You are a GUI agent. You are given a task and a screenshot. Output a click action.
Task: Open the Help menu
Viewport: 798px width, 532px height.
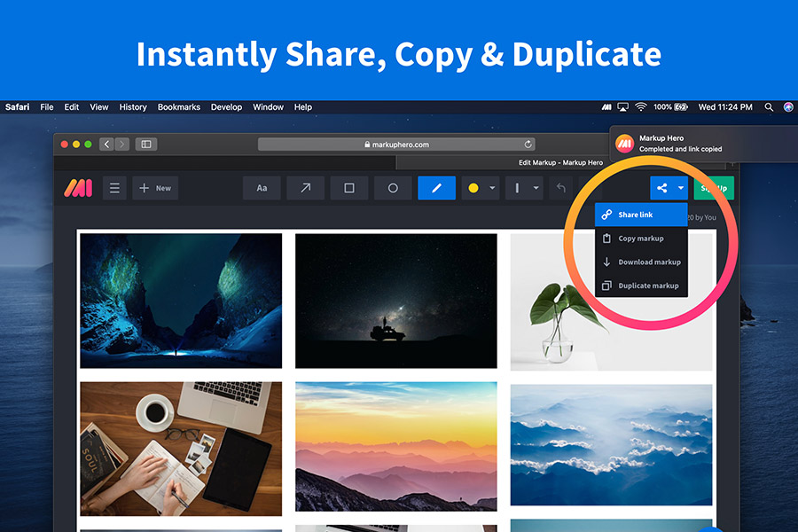click(303, 107)
